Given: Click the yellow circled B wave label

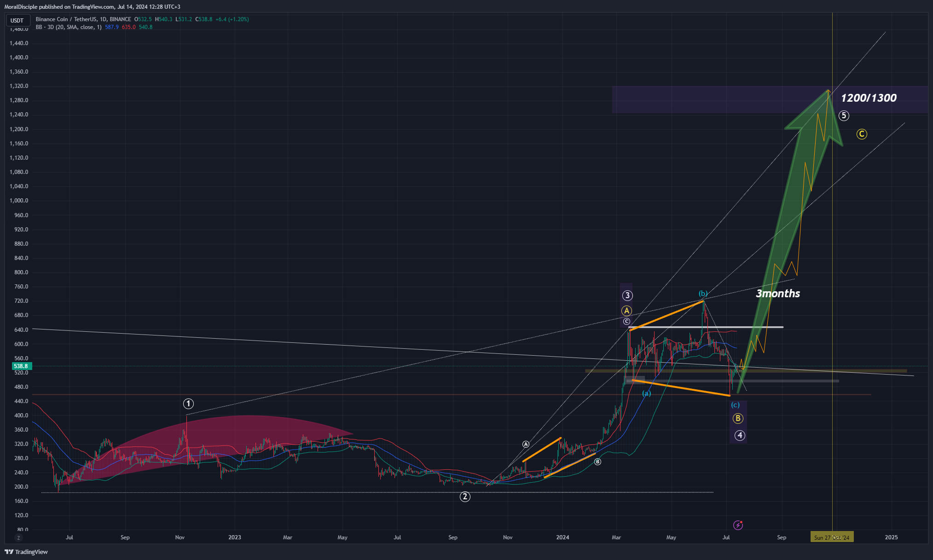Looking at the screenshot, I should click(738, 418).
